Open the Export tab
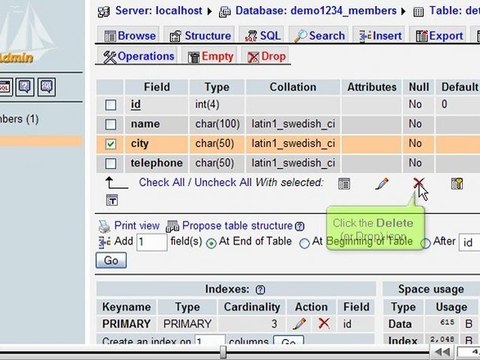Screen dimensions: 480x360 point(438,36)
